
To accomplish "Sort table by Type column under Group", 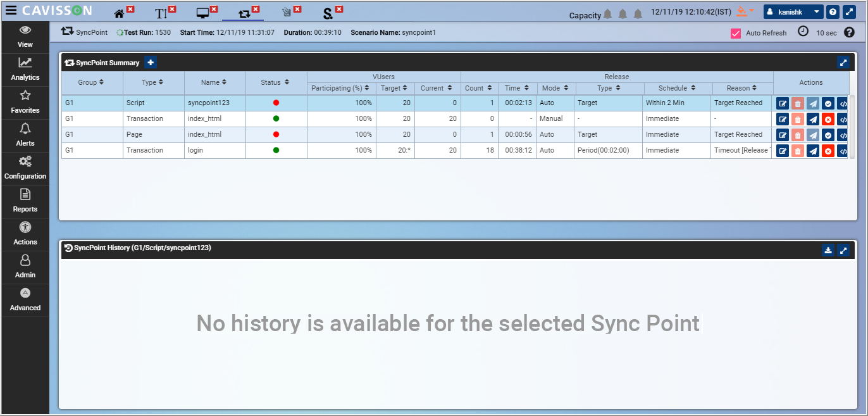I will tap(153, 82).
